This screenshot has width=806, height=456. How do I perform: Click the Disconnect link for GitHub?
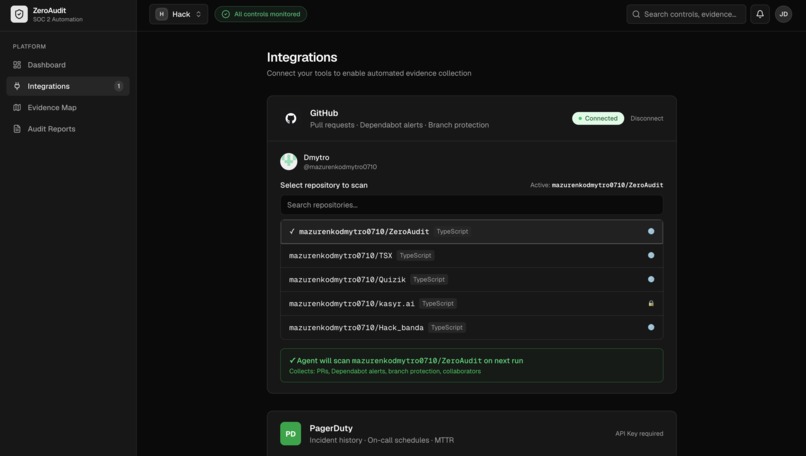[647, 118]
